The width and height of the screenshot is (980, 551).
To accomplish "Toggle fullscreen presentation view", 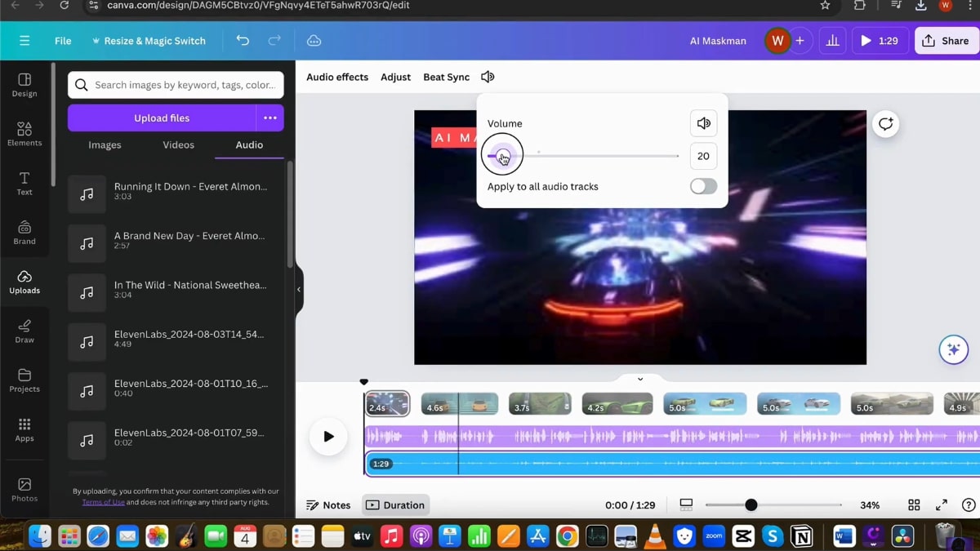I will [941, 504].
